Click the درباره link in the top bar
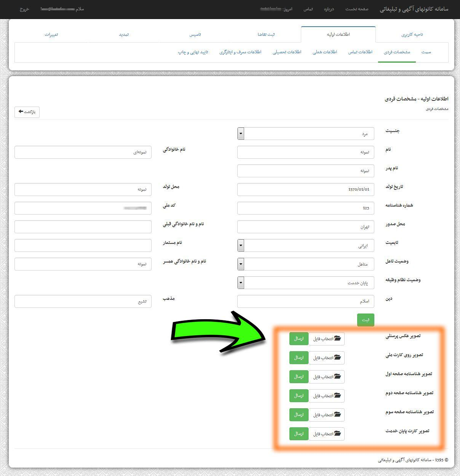This screenshot has width=460, height=476. 329,9
